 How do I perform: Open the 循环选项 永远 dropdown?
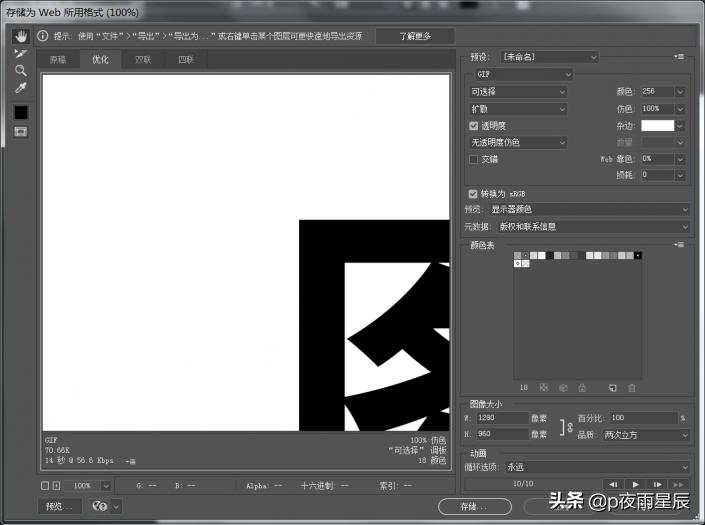tap(598, 467)
